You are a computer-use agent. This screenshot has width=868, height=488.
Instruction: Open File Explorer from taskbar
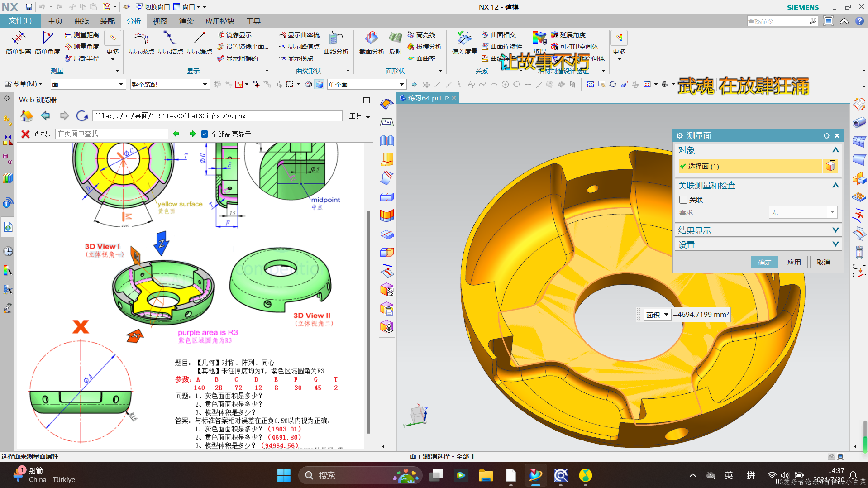(x=486, y=475)
